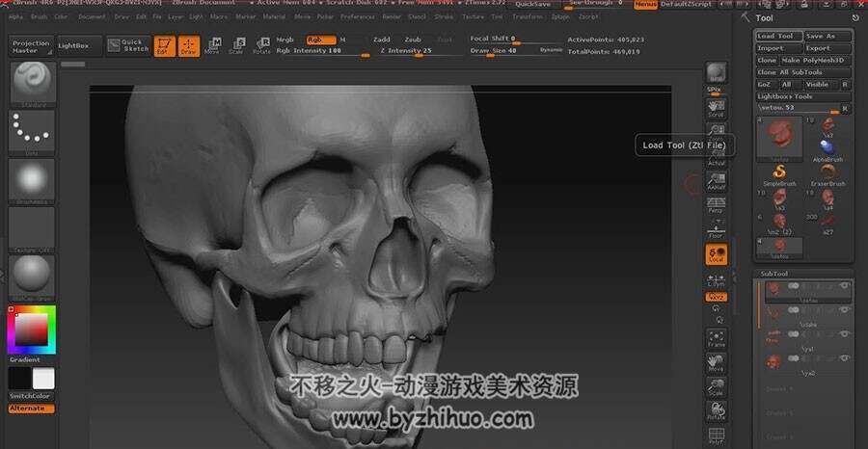Screen dimensions: 868x449
Task: Open the Brush menu
Action: tap(39, 17)
